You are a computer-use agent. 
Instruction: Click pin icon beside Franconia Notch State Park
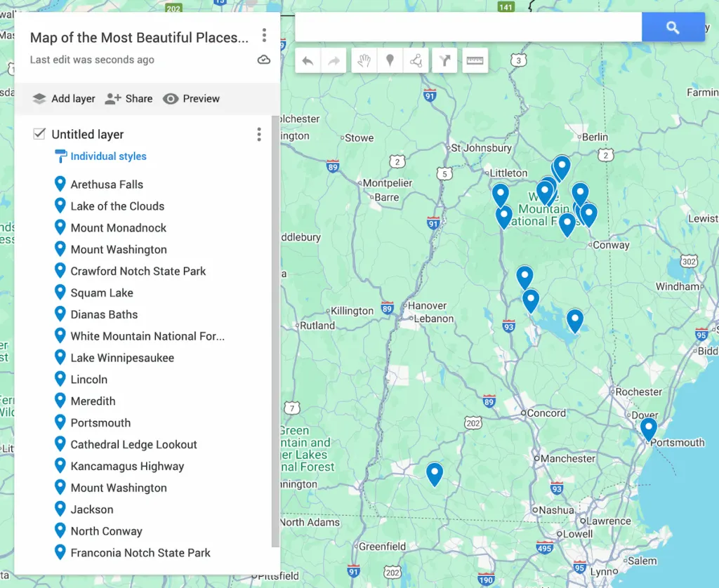[60, 552]
